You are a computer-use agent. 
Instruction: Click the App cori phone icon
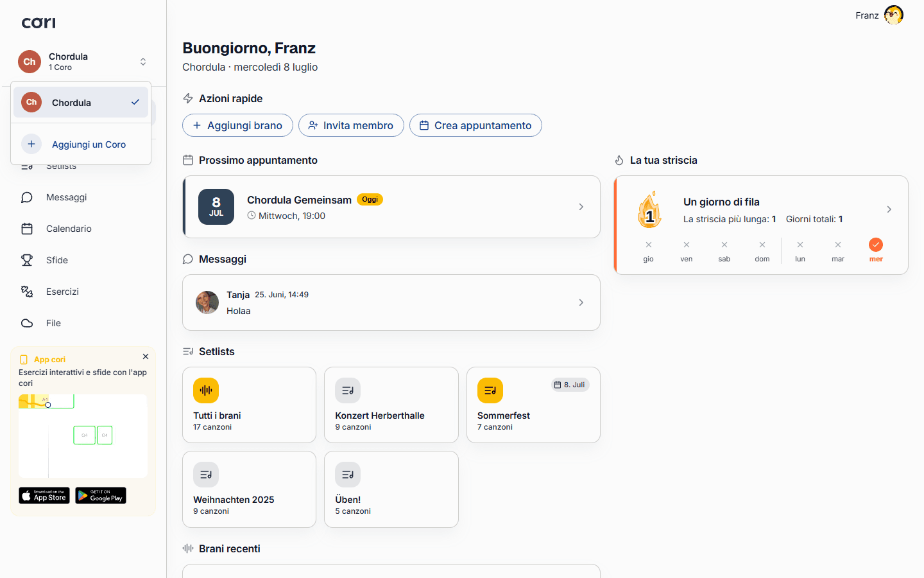tap(24, 360)
